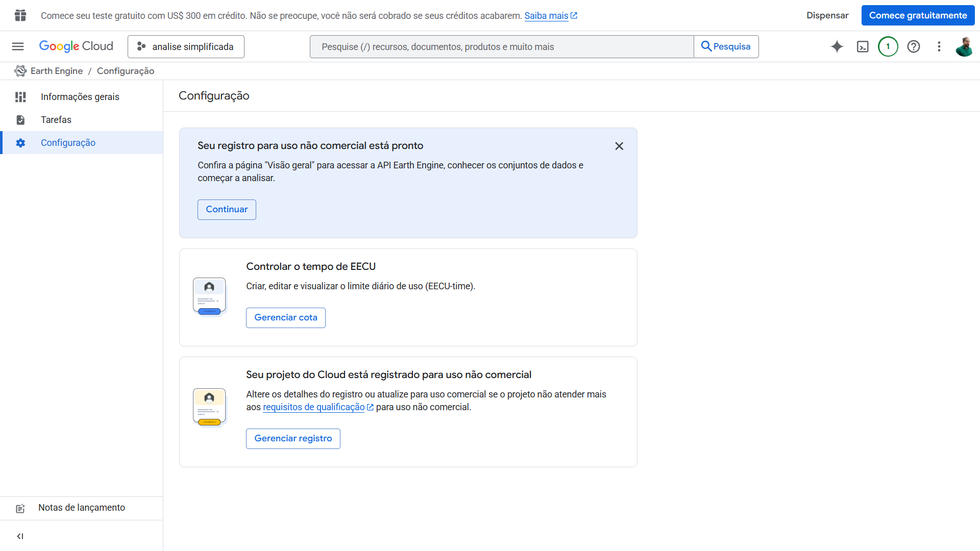The image size is (980, 551).
Task: Click Dispensar in the top banner
Action: 827,15
